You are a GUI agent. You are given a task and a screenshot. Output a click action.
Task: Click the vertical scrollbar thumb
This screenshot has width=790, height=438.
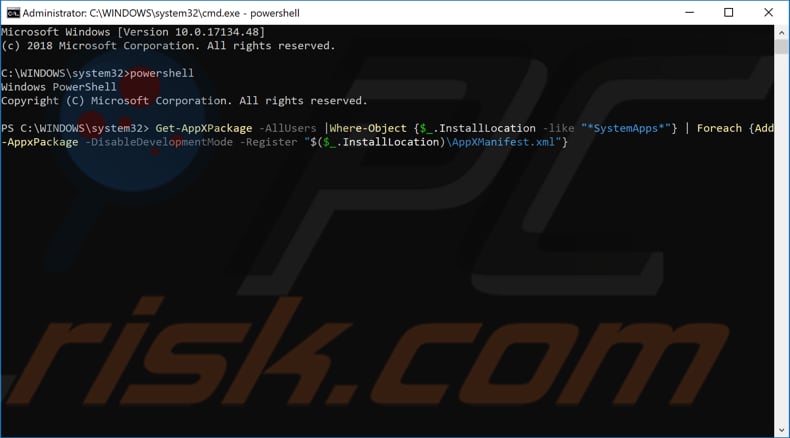(781, 47)
